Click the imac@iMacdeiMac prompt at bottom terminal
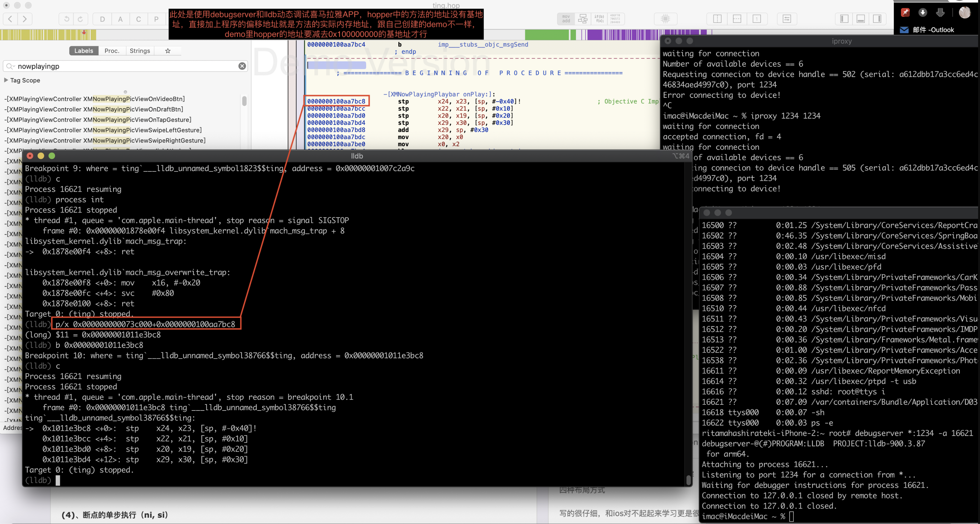This screenshot has height=524, width=980. pos(743,516)
